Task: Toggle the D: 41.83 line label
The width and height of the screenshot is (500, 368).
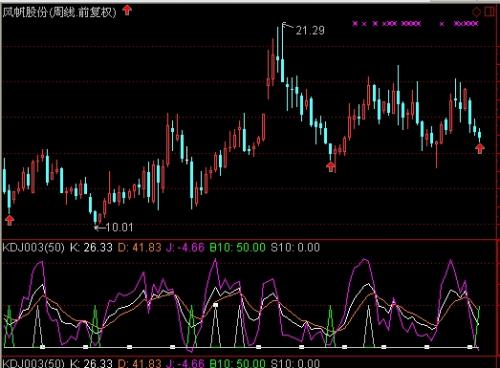Action: 139,248
